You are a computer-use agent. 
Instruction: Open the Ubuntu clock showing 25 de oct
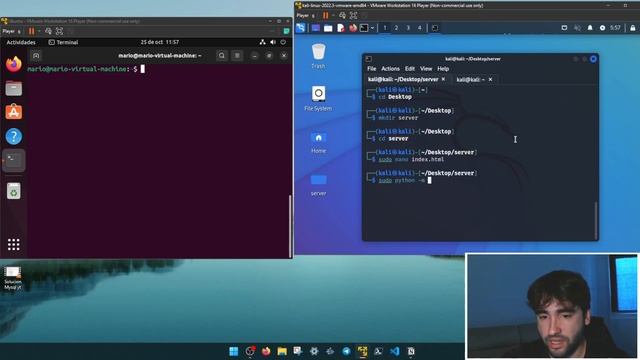click(x=160, y=42)
